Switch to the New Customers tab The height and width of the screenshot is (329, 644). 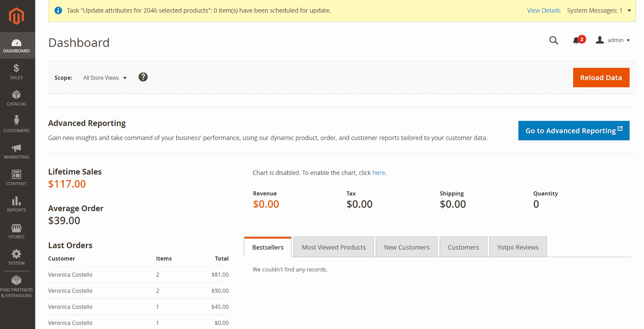pyautogui.click(x=407, y=247)
